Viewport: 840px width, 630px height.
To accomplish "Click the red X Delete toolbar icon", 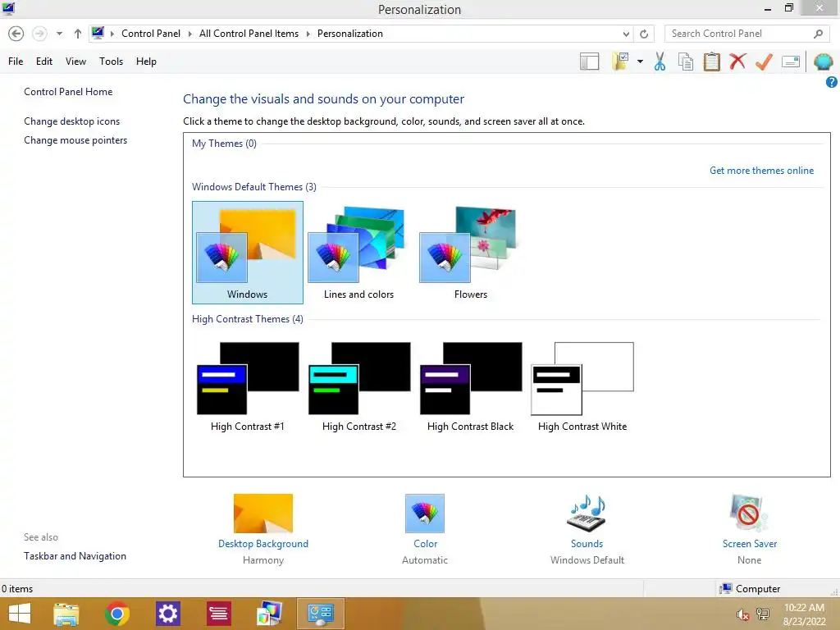I will click(737, 62).
